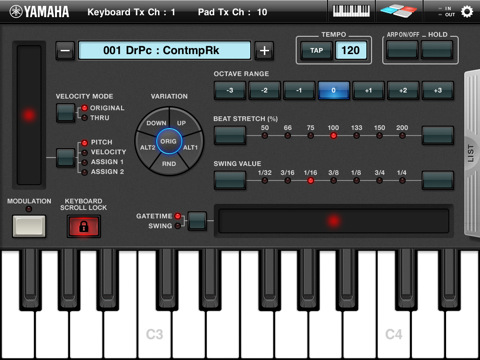Select the ORIG variation center

(x=169, y=141)
